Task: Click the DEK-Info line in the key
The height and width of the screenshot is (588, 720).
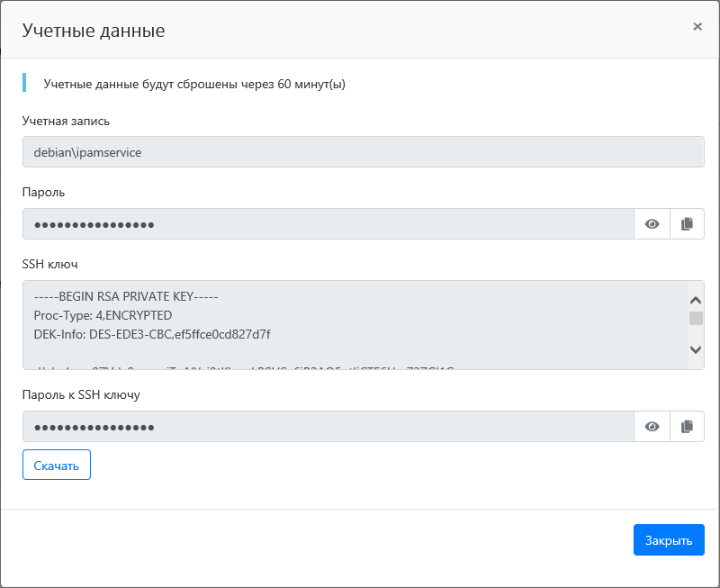Action: pyautogui.click(x=151, y=334)
